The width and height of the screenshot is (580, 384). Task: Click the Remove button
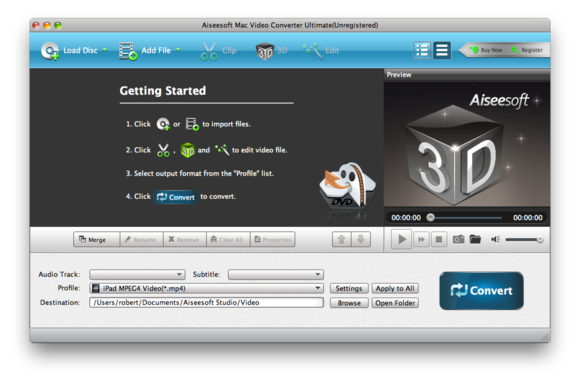(185, 240)
